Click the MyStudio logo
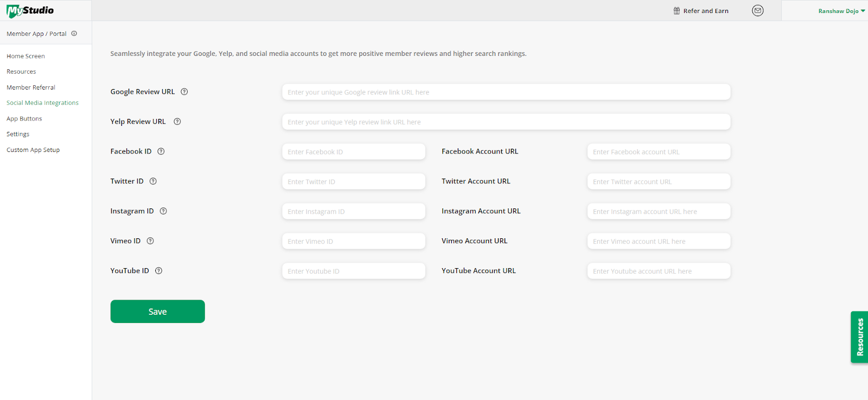Screen dimensions: 868x400 30,11
